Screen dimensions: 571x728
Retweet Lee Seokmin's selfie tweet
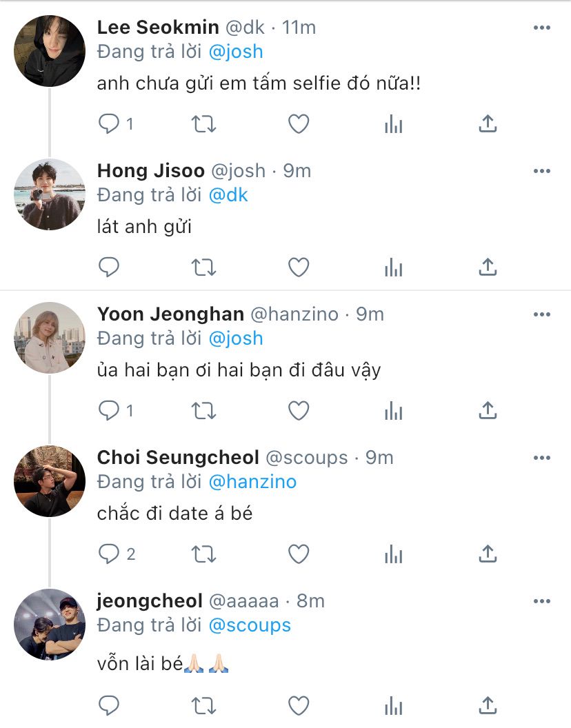tap(203, 123)
